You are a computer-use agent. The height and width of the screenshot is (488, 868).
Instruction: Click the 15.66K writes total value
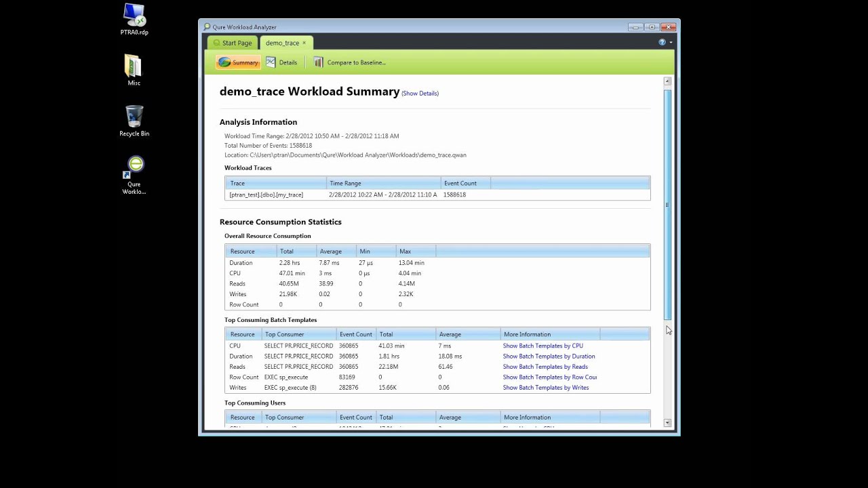388,388
